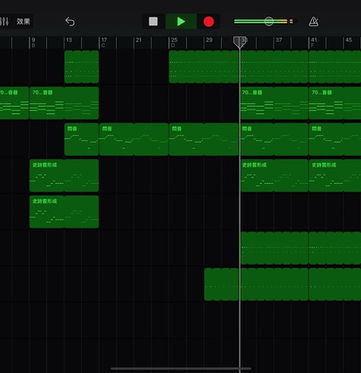Viewport: 361px width, 373px height.
Task: Toggle the metronome icon
Action: point(313,22)
